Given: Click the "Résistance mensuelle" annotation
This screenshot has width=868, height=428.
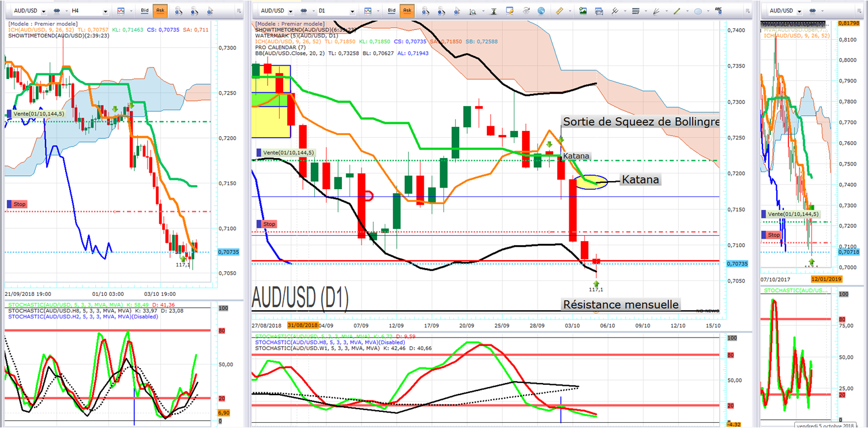Looking at the screenshot, I should pos(621,304).
